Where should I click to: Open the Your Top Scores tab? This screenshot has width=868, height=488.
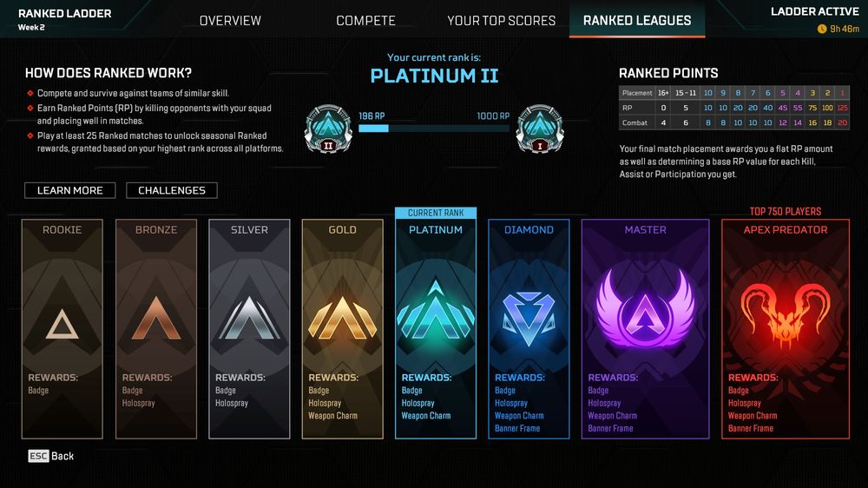click(502, 21)
